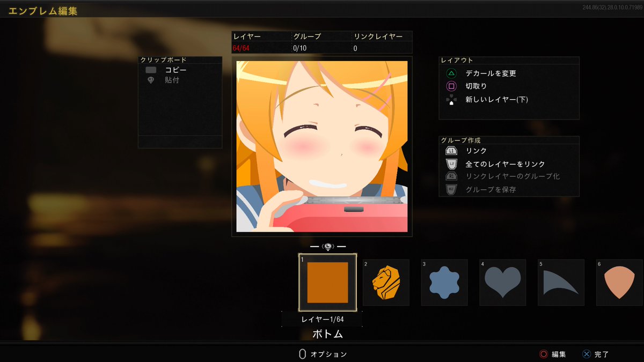Select the peach shield layer 6

620,283
